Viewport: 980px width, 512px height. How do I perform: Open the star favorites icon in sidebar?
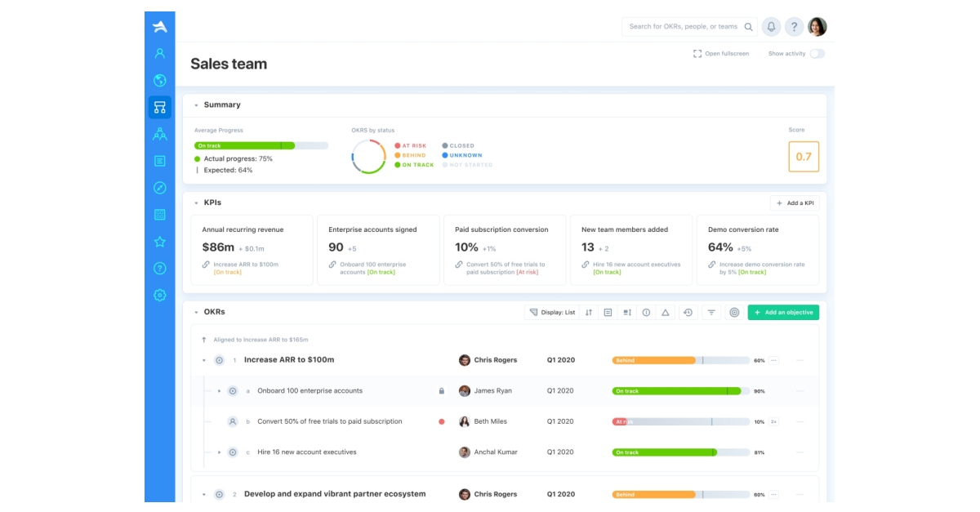tap(160, 242)
